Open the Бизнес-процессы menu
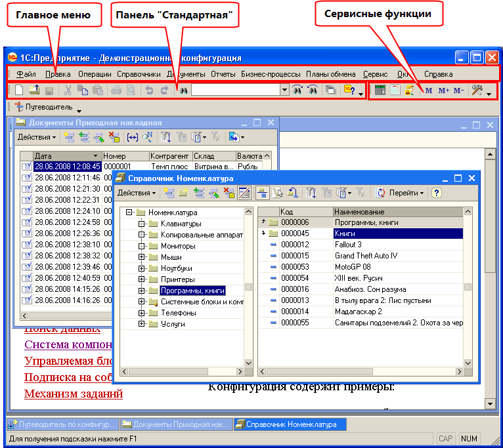 click(x=271, y=74)
